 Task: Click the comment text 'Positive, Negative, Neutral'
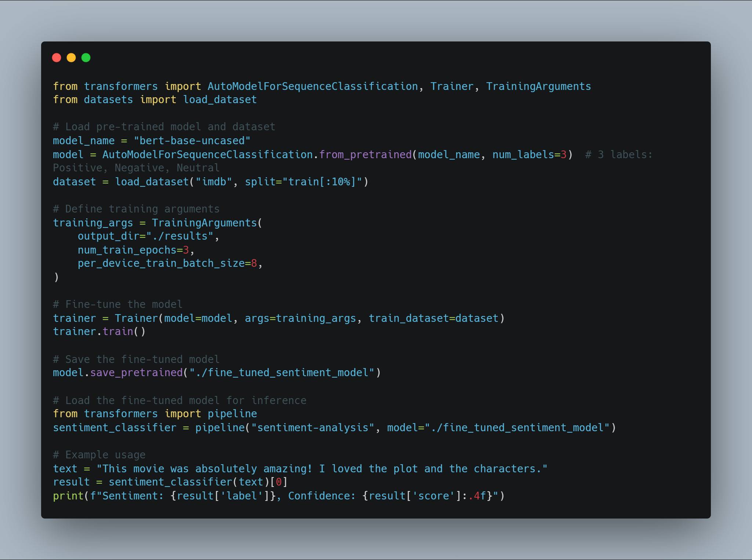pyautogui.click(x=136, y=168)
